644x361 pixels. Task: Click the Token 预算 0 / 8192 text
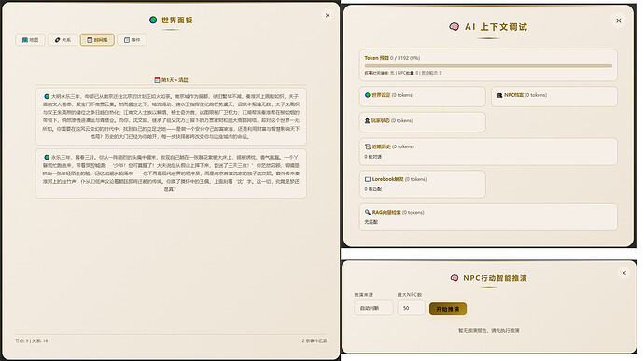pos(392,58)
